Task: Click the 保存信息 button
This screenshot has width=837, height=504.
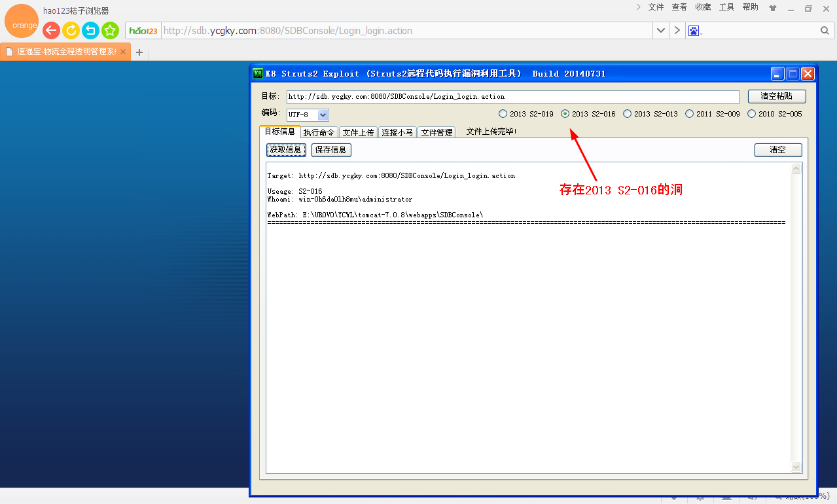Action: [331, 150]
